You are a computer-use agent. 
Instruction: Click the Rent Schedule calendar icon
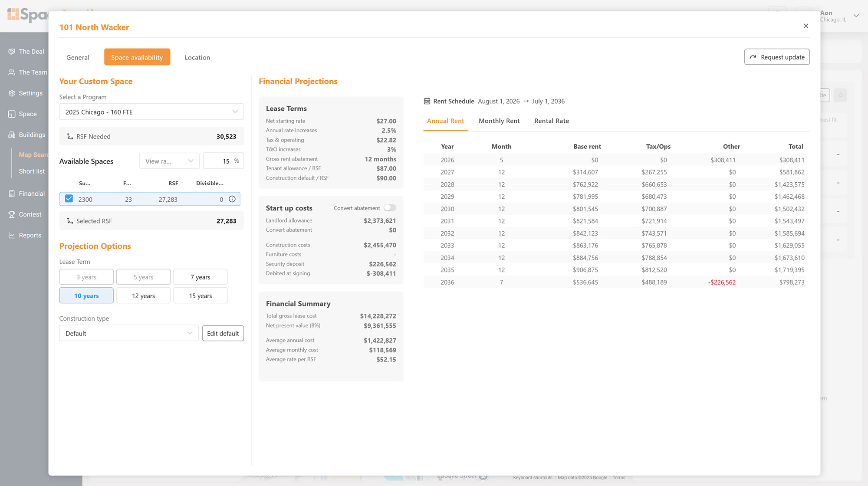[427, 101]
